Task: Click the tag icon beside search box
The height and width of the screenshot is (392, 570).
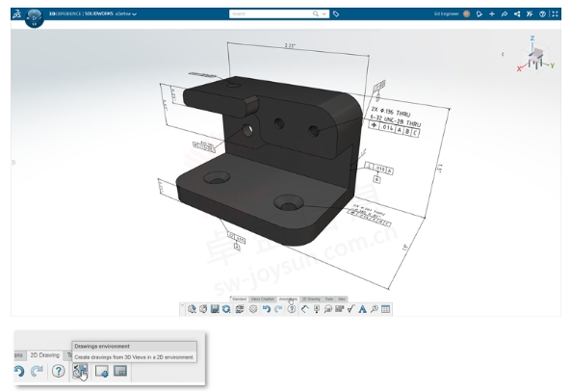Action: click(x=336, y=13)
